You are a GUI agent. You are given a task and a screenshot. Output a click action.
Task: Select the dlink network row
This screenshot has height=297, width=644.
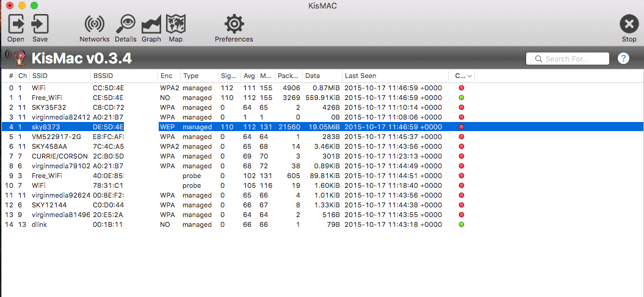pos(322,224)
